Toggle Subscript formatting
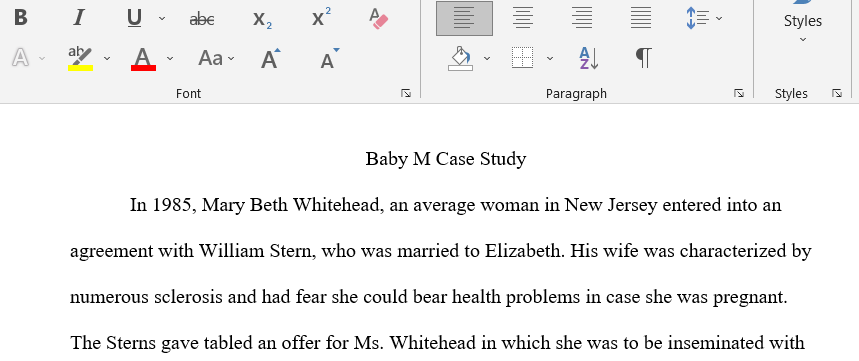859x361 pixels. tap(262, 19)
